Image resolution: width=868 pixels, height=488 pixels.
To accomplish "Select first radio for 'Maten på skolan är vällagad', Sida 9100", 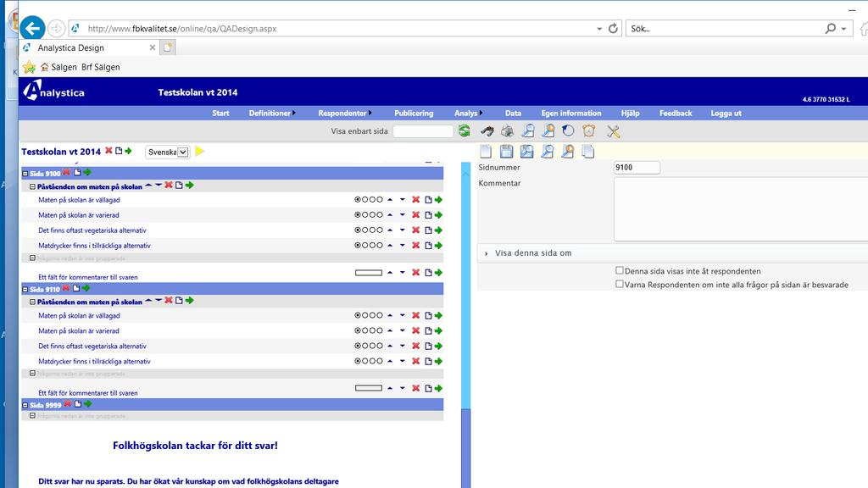I will tap(358, 200).
